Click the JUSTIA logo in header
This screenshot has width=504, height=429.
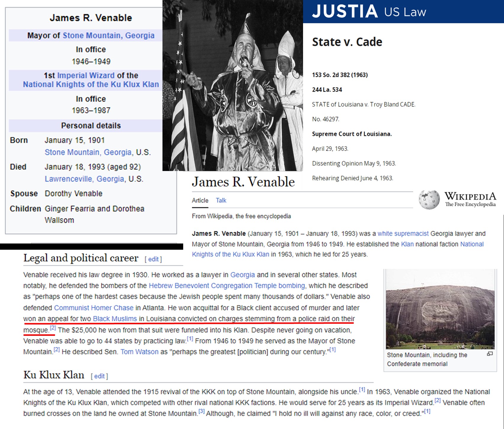345,12
